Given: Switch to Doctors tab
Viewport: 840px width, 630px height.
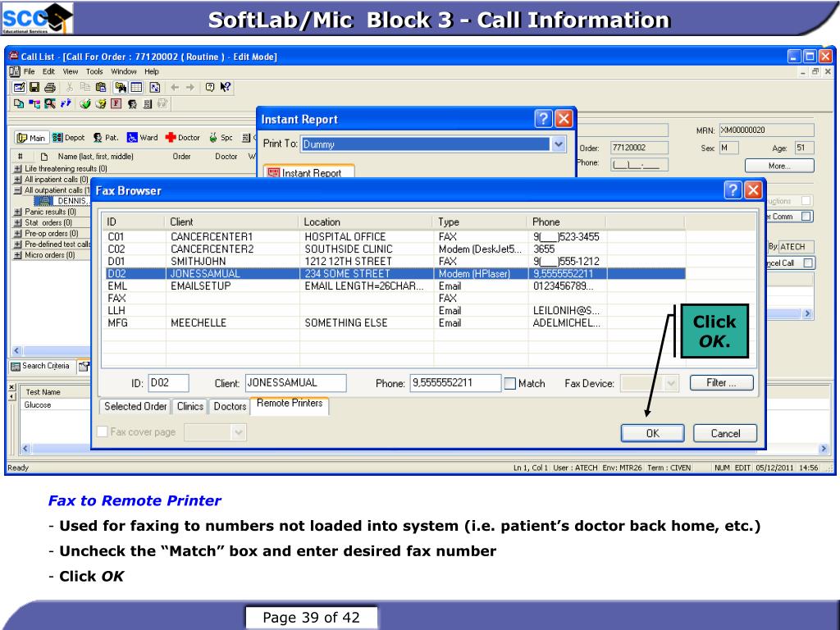Looking at the screenshot, I should [x=230, y=406].
